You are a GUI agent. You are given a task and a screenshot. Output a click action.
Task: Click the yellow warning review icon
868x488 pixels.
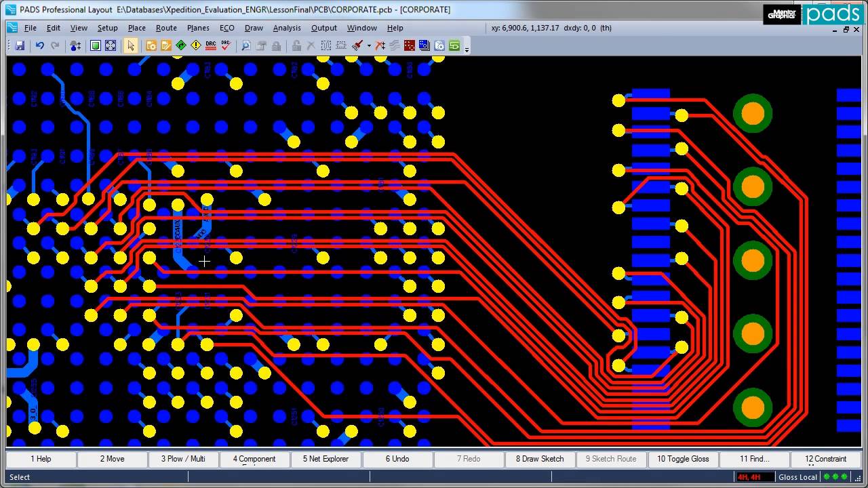pos(196,45)
